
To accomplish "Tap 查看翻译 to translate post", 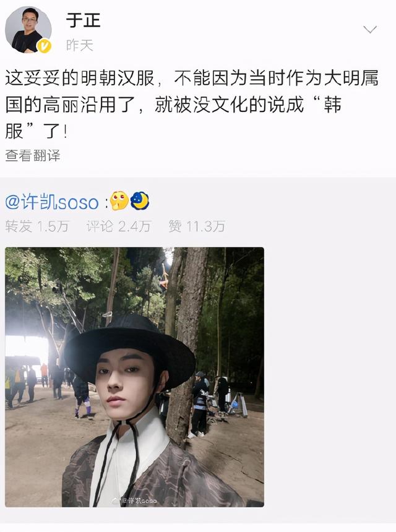I will pyautogui.click(x=33, y=155).
